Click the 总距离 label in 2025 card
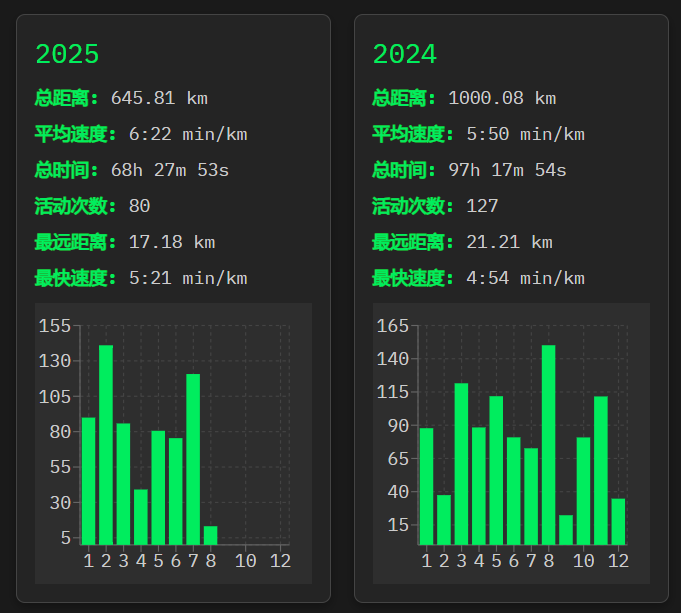 67,98
